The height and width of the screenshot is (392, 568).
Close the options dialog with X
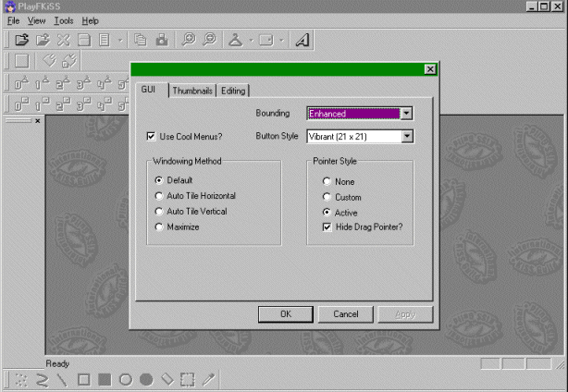pos(429,69)
